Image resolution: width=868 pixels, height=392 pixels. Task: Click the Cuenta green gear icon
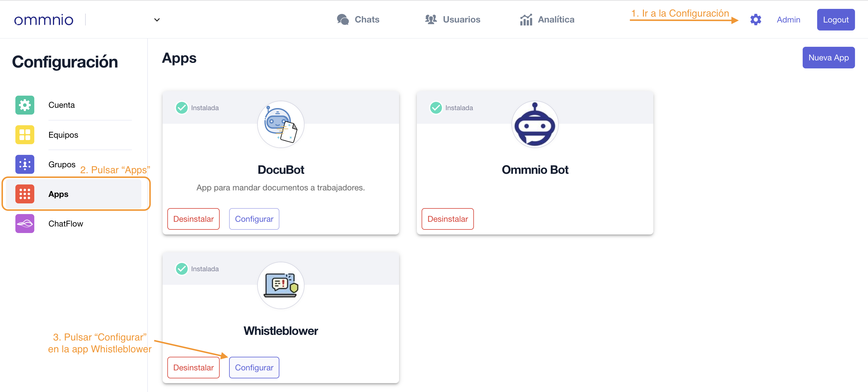click(x=25, y=105)
